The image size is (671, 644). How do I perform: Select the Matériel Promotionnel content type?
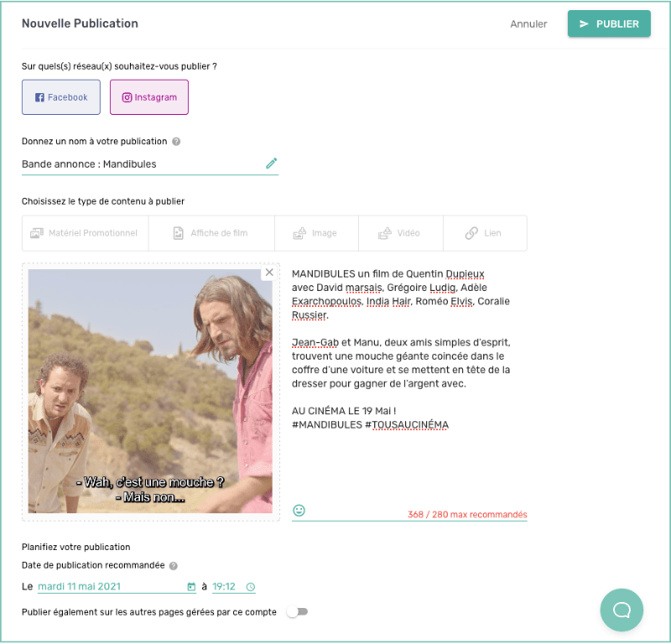(86, 233)
